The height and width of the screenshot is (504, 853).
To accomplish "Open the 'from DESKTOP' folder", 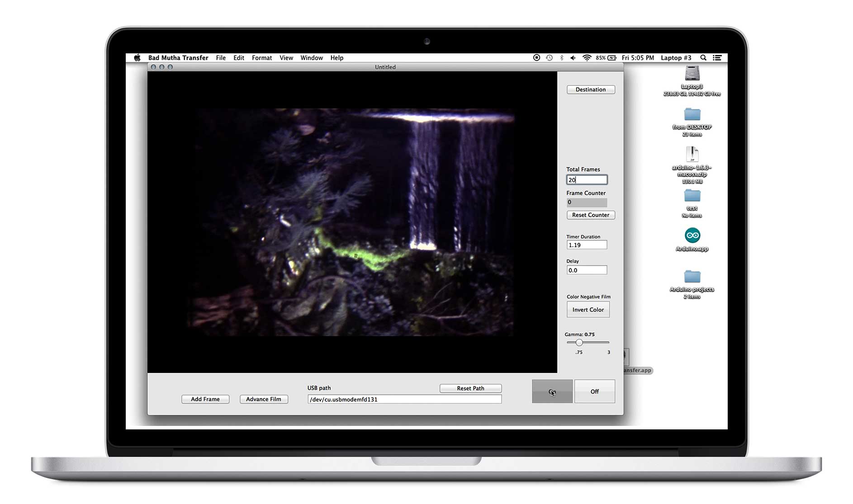I will (692, 115).
